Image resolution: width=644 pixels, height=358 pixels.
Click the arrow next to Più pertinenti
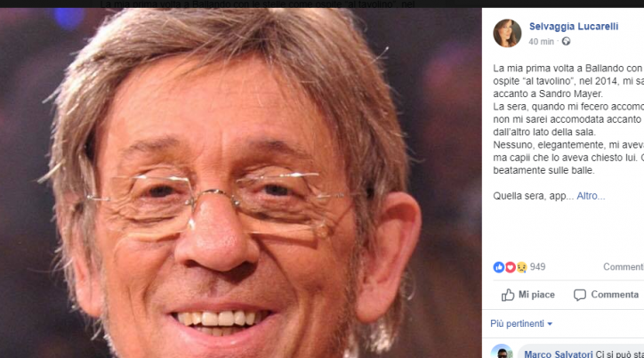tap(550, 324)
